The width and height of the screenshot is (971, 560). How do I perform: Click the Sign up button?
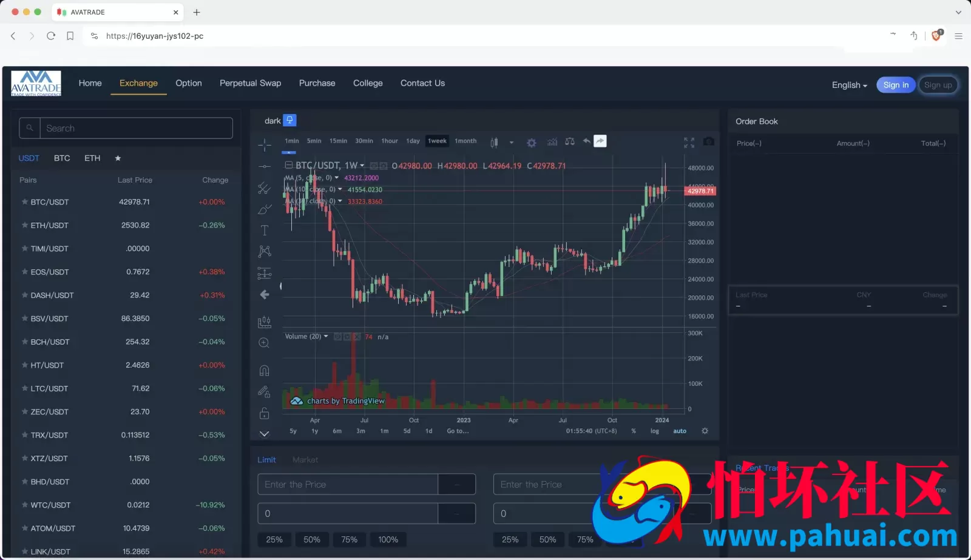coord(938,85)
